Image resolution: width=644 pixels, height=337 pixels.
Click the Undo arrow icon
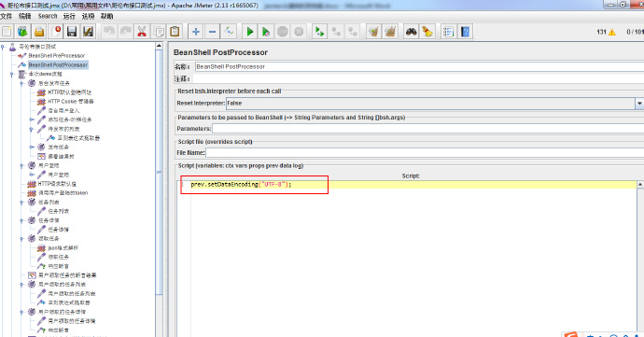(x=109, y=32)
